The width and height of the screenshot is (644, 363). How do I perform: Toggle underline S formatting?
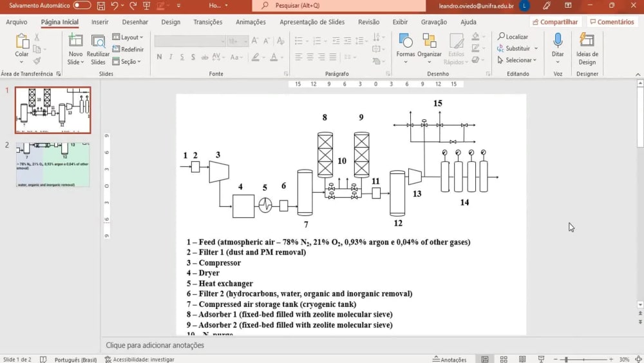182,57
